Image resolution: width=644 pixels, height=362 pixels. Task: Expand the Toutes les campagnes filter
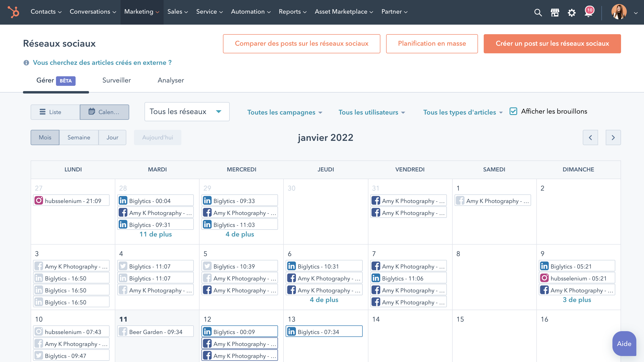(x=285, y=112)
